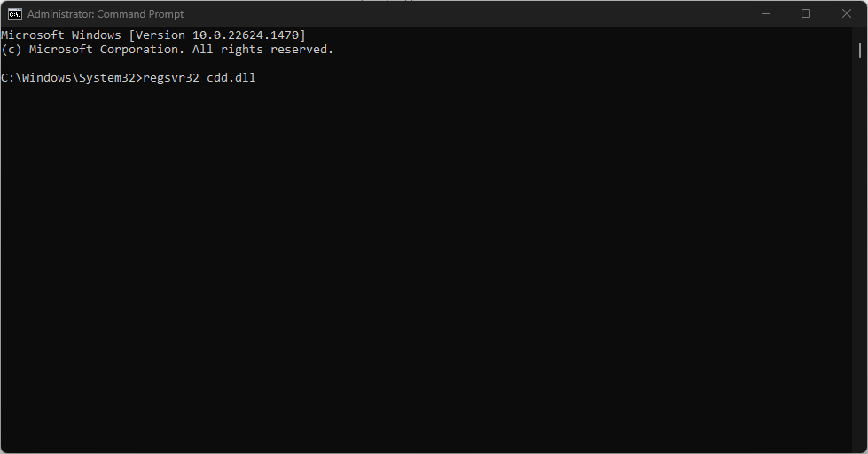Click the version number 10.0.22624.1470
868x454 pixels.
pos(246,35)
